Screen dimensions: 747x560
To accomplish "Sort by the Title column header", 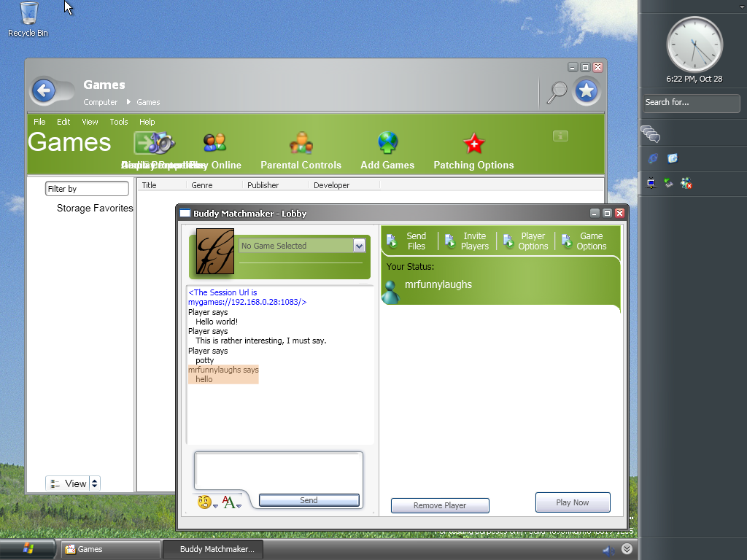I will [x=162, y=185].
